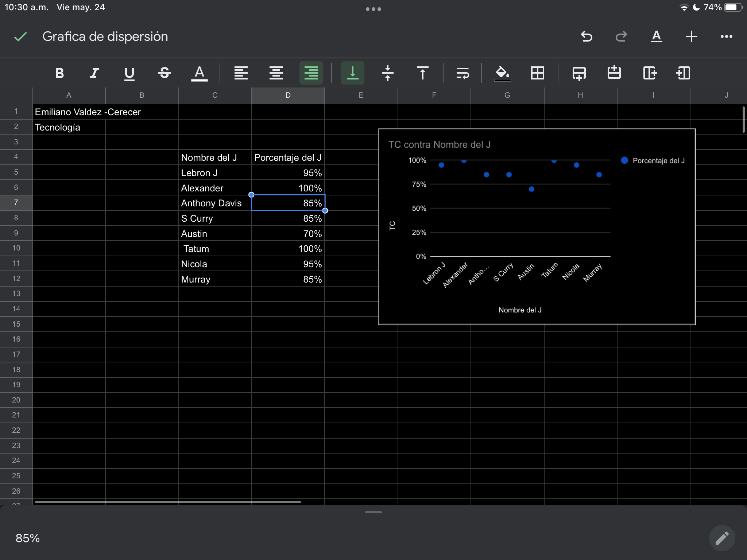This screenshot has height=560, width=747.
Task: Open the fill color picker
Action: point(502,73)
